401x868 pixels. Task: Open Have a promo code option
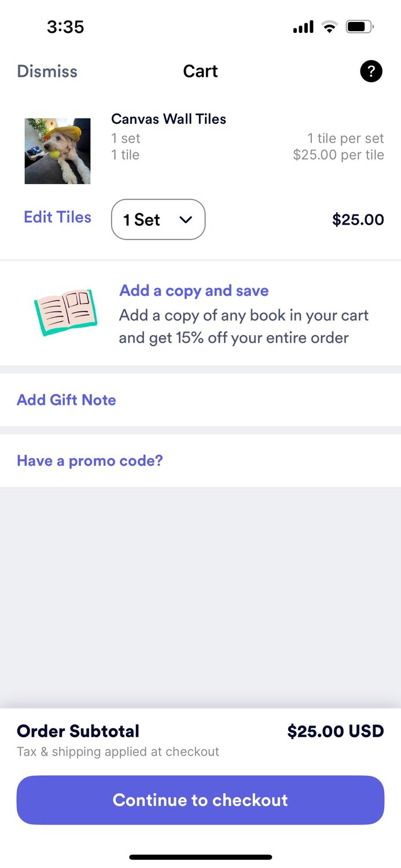(x=90, y=461)
